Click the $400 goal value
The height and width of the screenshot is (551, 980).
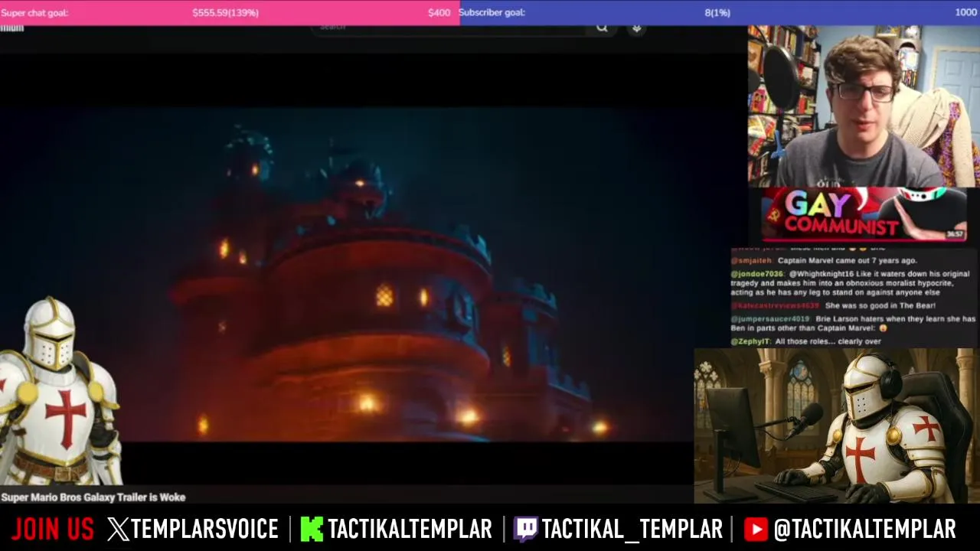(x=439, y=12)
